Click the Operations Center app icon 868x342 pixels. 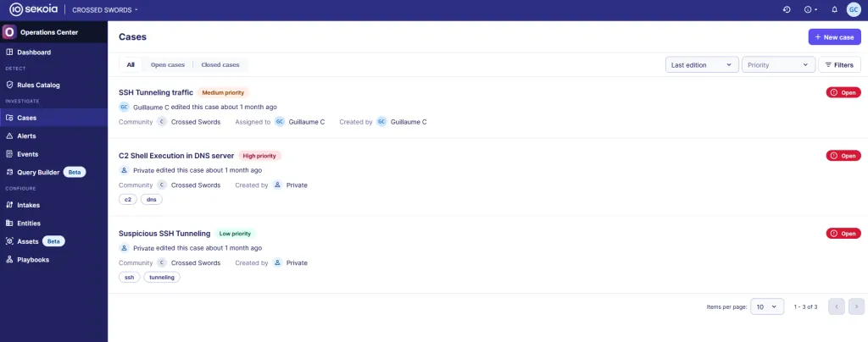click(9, 32)
